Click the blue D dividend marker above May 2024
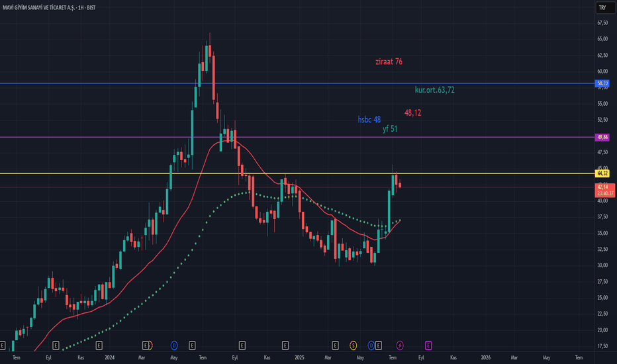 click(x=174, y=345)
